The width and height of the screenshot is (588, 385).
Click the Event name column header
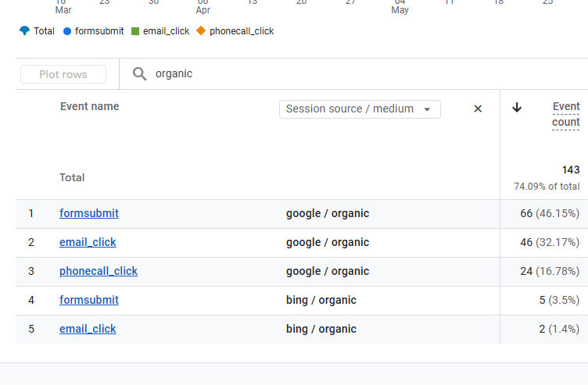pos(90,106)
